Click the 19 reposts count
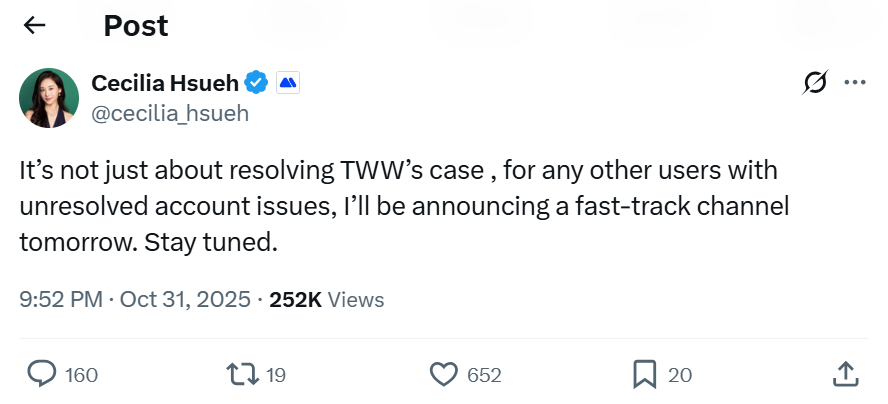This screenshot has width=888, height=404. click(276, 375)
